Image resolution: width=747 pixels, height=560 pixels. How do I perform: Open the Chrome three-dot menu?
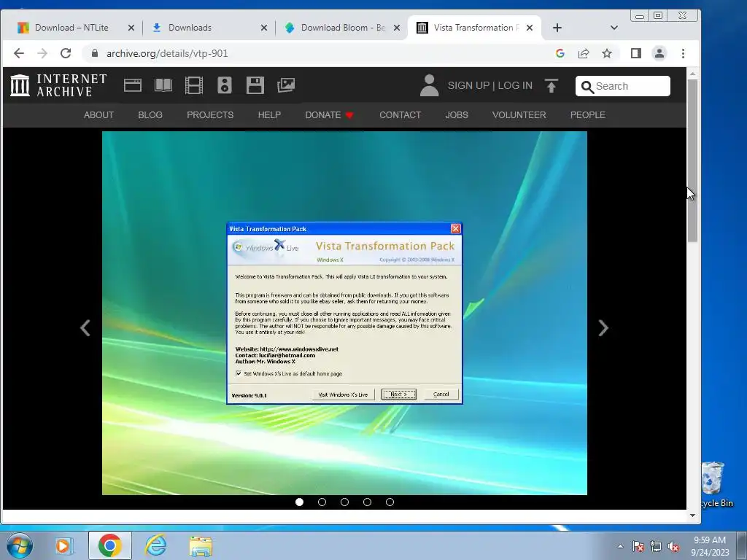point(683,53)
